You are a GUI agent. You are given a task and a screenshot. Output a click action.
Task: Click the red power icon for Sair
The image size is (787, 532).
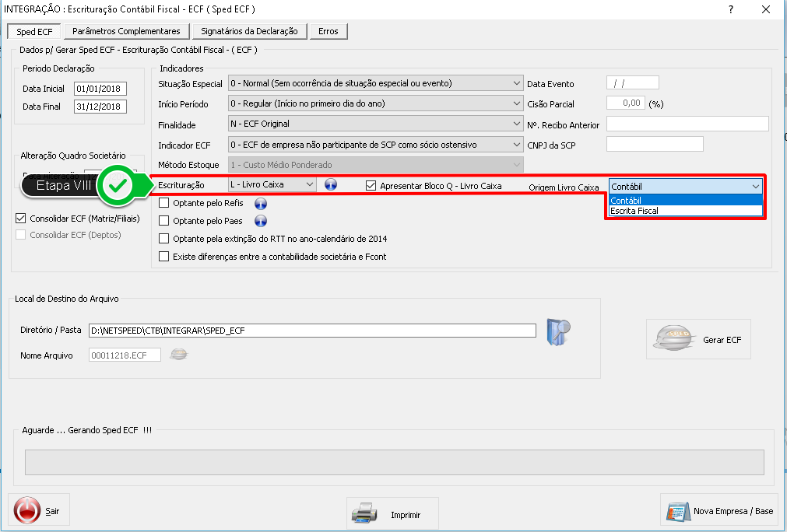tap(26, 510)
